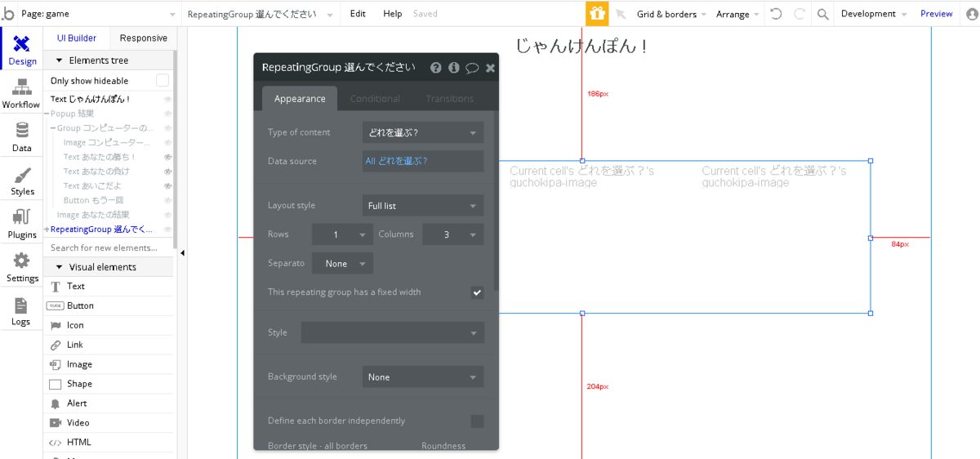The image size is (980, 459).
Task: Check 'Define each border independently'
Action: pyautogui.click(x=477, y=421)
